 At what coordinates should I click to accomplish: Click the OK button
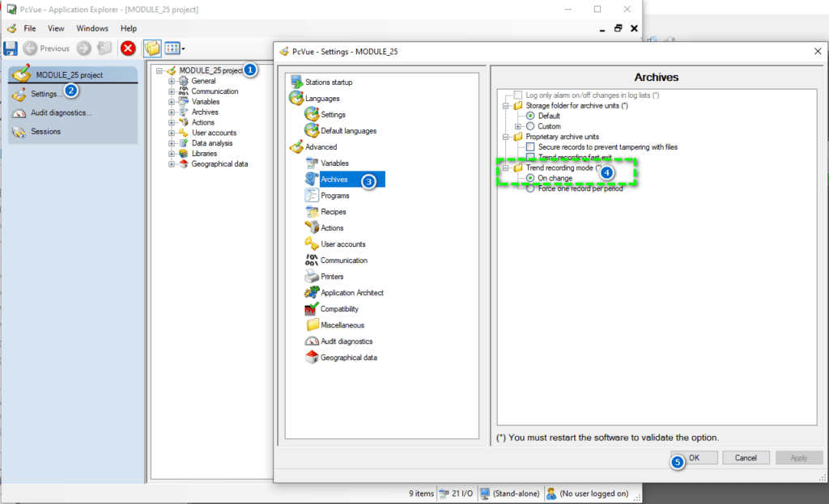tap(694, 458)
